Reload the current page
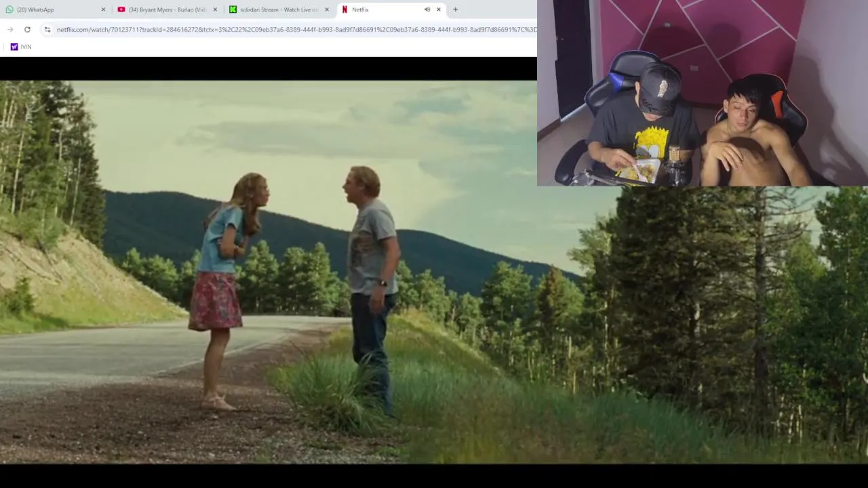Screen dimensions: 868x488 27,29
